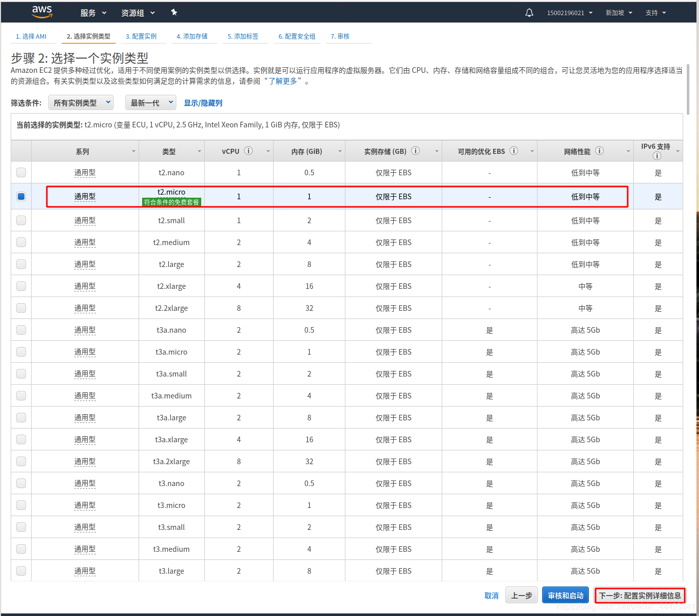The height and width of the screenshot is (616, 699).
Task: Click the 审核和启动 button
Action: pos(566,595)
